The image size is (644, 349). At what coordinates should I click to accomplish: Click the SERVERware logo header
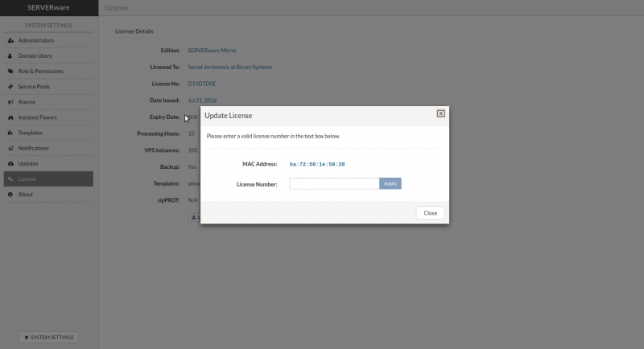click(48, 8)
